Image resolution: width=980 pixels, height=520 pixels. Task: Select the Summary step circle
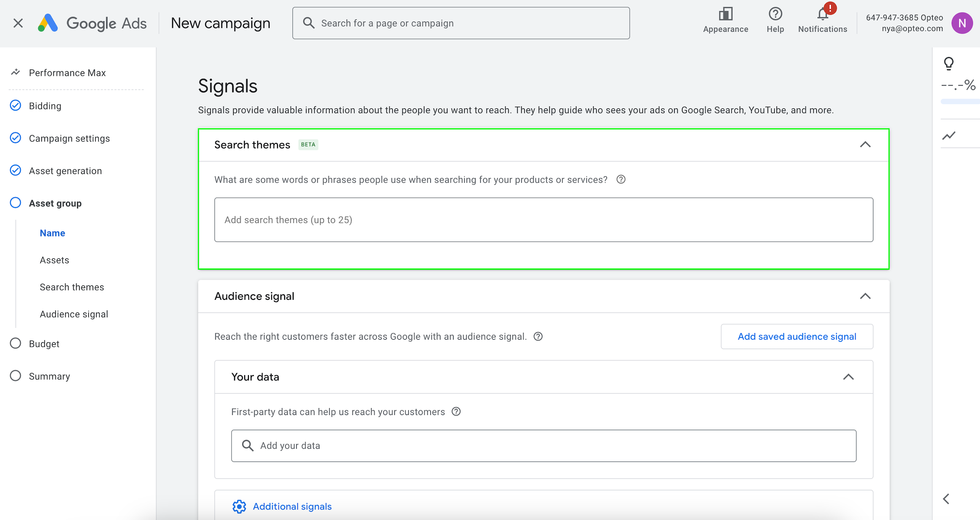pyautogui.click(x=16, y=376)
